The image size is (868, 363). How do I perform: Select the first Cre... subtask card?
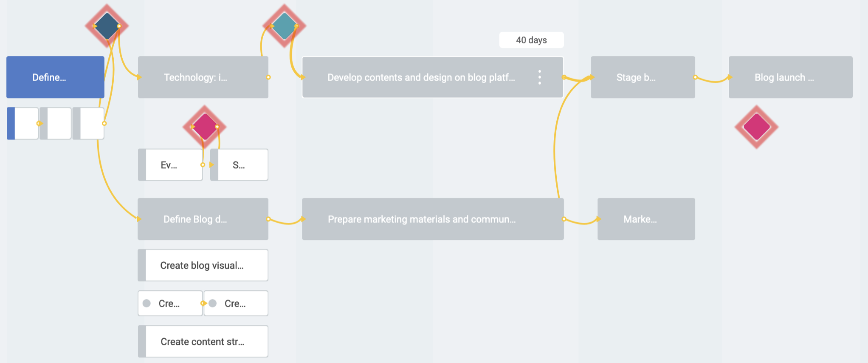click(x=170, y=303)
